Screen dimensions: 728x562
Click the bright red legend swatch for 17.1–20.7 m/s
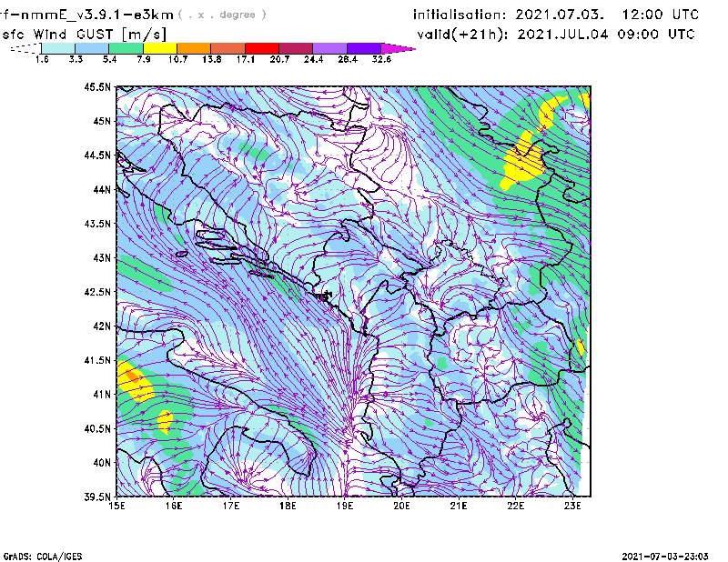[x=261, y=47]
